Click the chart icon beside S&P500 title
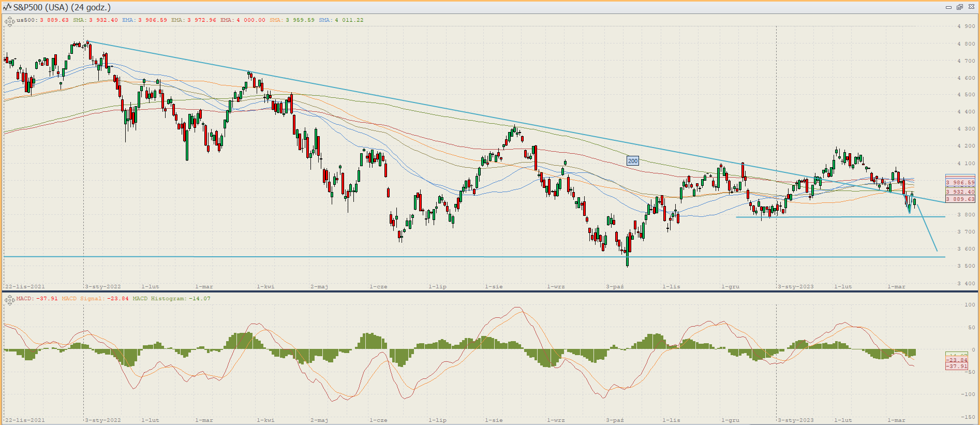Viewport: 980px width, 425px height. [7, 7]
